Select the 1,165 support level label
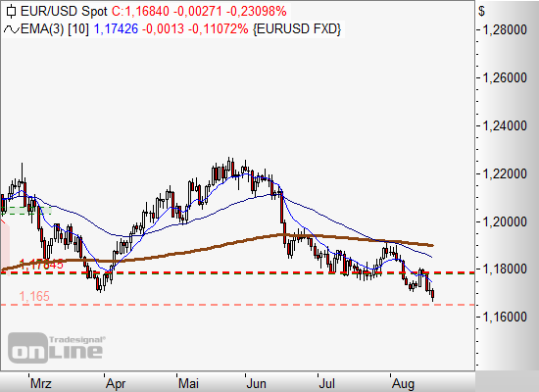The width and height of the screenshot is (539, 392). click(34, 296)
